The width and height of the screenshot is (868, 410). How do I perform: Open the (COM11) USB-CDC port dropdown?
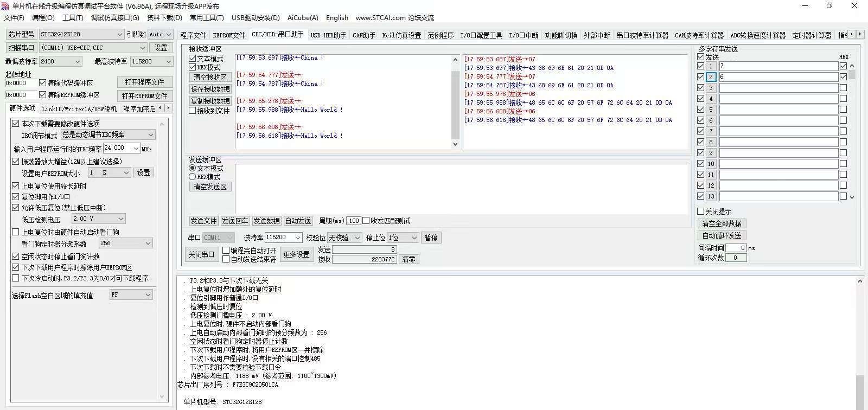93,48
